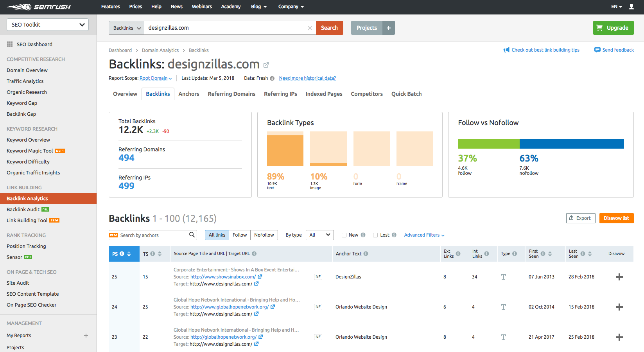Sort by First Seen column arrows
This screenshot has width=644, height=352.
(550, 254)
